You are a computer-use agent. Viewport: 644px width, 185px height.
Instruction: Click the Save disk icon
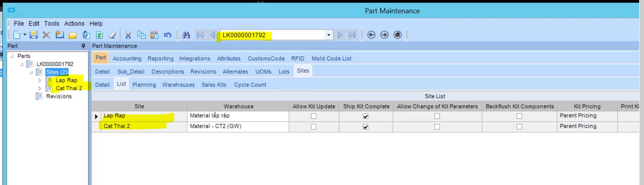tap(33, 35)
